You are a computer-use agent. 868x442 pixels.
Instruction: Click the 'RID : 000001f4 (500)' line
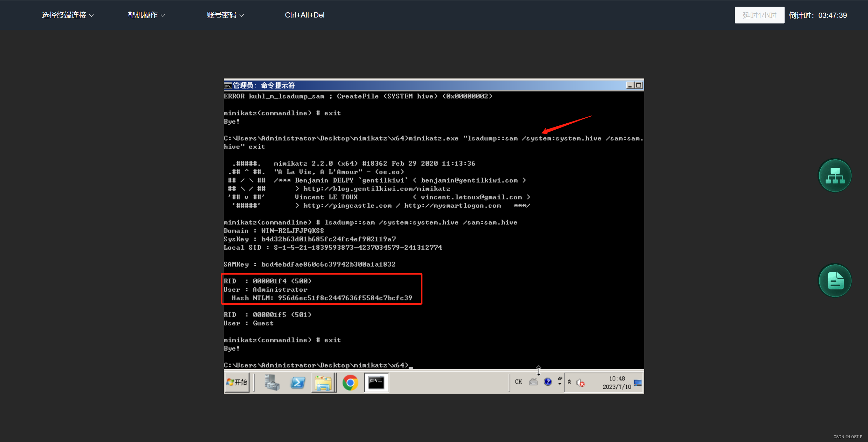pos(268,281)
